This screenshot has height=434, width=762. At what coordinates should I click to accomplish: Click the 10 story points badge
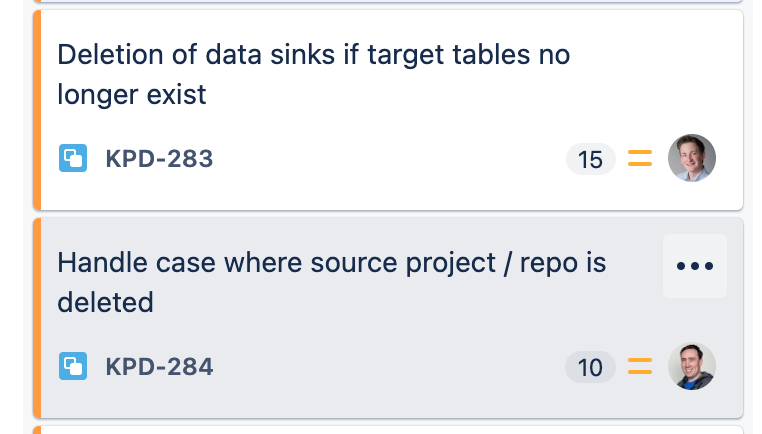(x=590, y=367)
